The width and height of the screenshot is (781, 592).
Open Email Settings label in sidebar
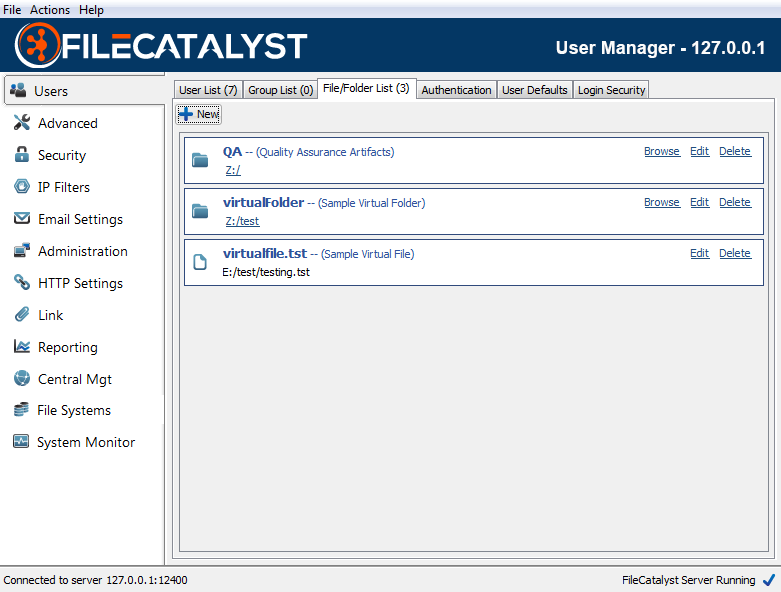(x=80, y=220)
